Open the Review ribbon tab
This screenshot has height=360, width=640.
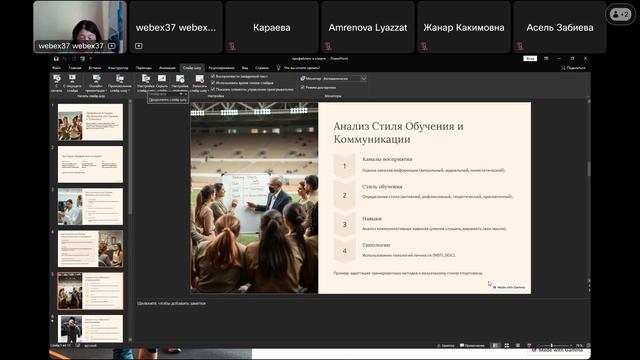click(222, 68)
